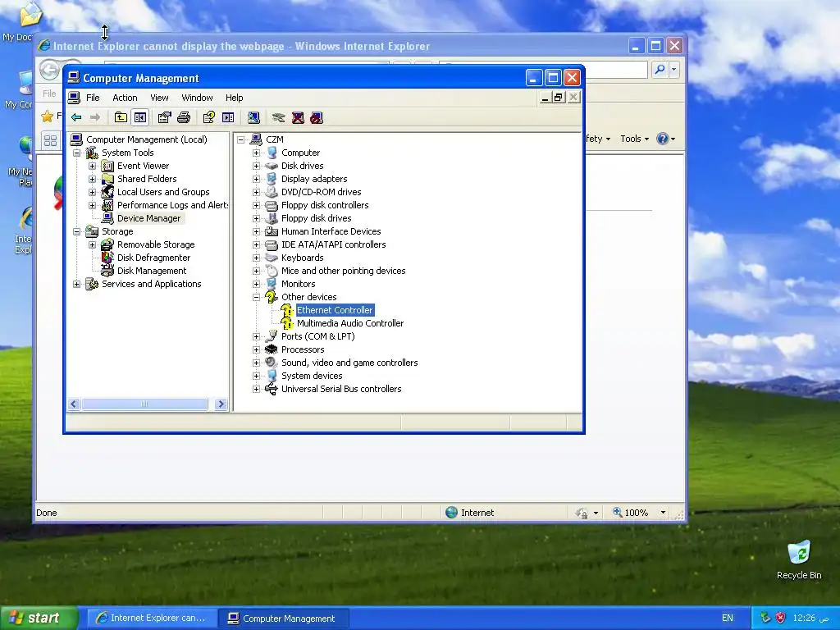This screenshot has width=840, height=630.
Task: Click Internet Explorer search magnifier button
Action: pyautogui.click(x=660, y=69)
